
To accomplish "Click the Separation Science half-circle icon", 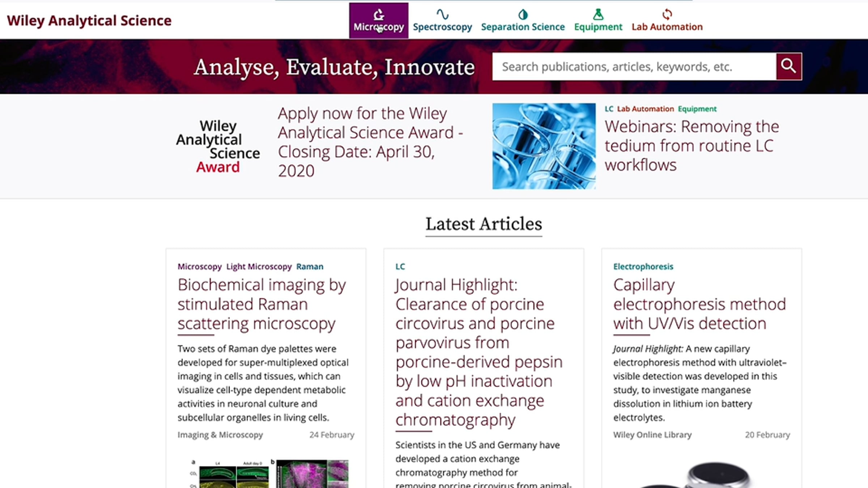I will [523, 14].
